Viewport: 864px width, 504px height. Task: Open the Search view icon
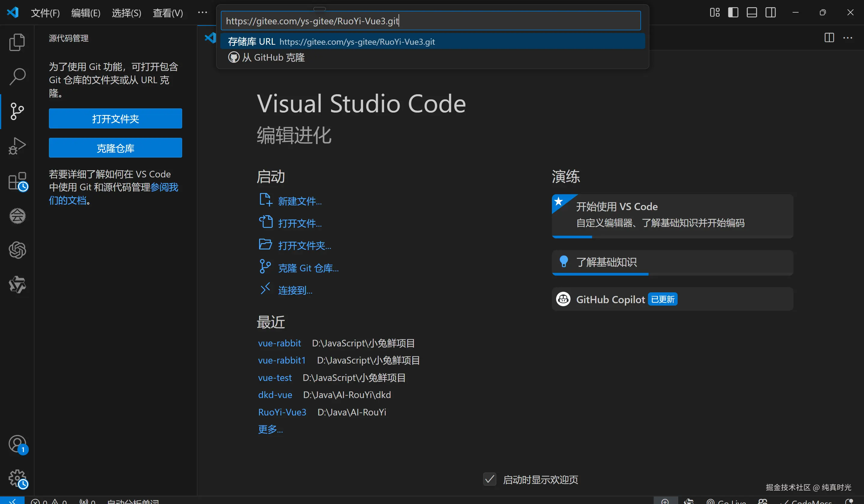17,77
